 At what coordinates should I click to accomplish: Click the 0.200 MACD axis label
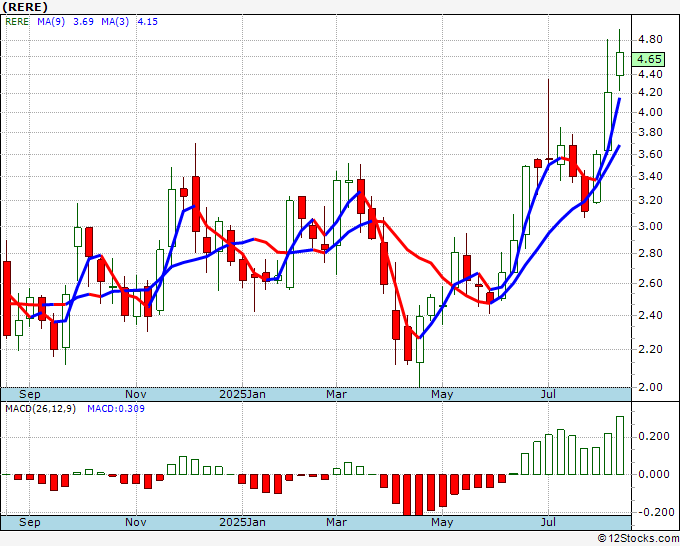coord(654,436)
